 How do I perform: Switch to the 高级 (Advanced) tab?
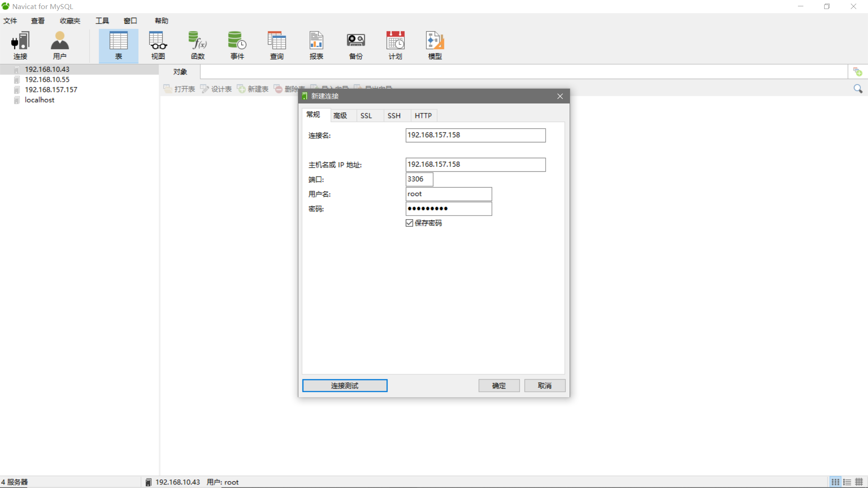coord(340,116)
